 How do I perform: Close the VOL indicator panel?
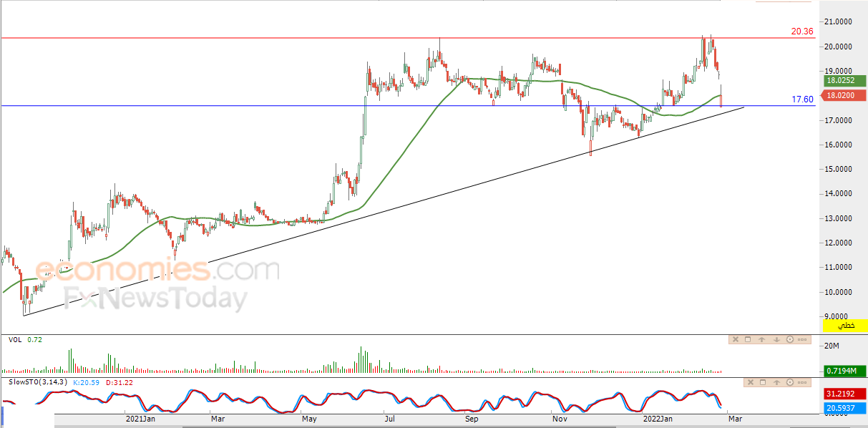click(736, 339)
